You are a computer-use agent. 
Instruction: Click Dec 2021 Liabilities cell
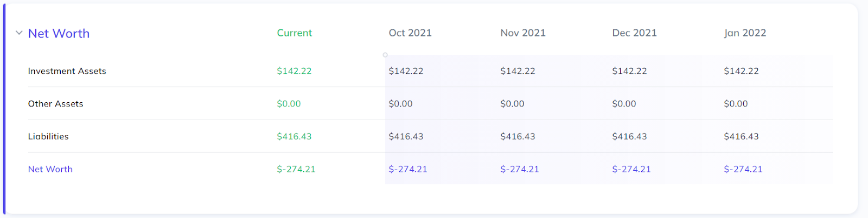629,136
